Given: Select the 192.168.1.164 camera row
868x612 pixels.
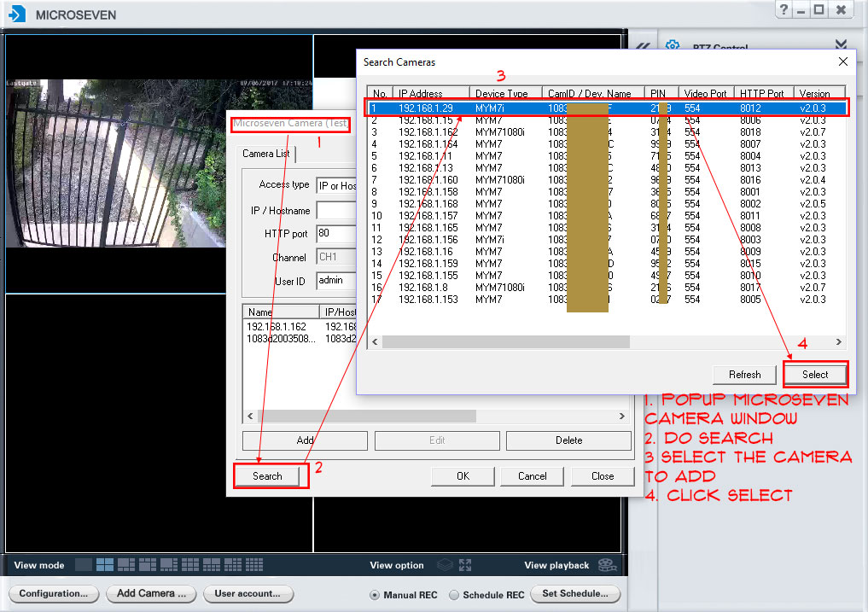Looking at the screenshot, I should (x=607, y=144).
